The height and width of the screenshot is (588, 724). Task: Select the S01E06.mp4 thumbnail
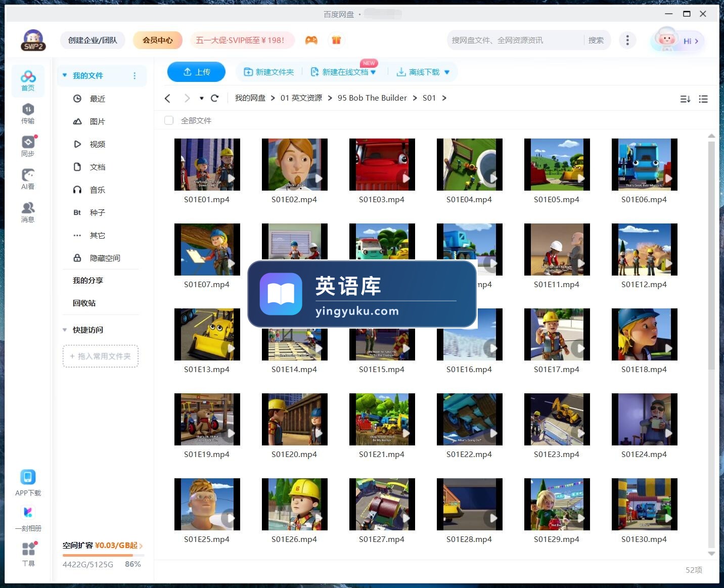point(644,164)
